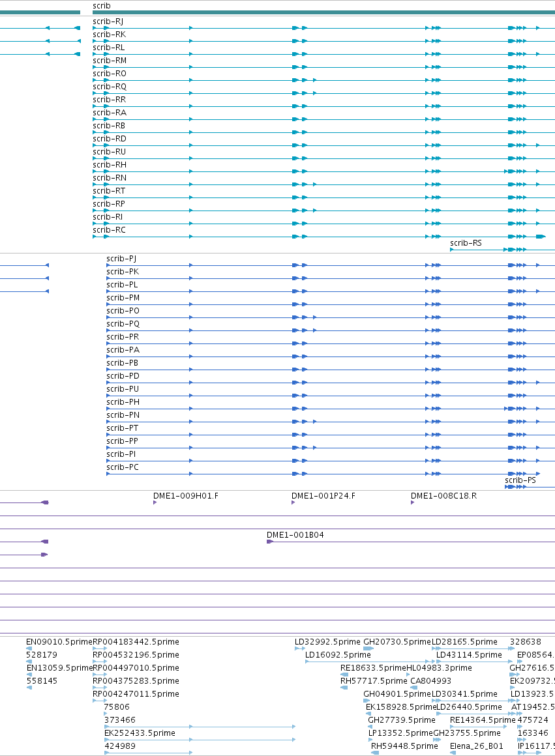Open the DME1-008C18.R feature
555x756 pixels.
(x=443, y=496)
